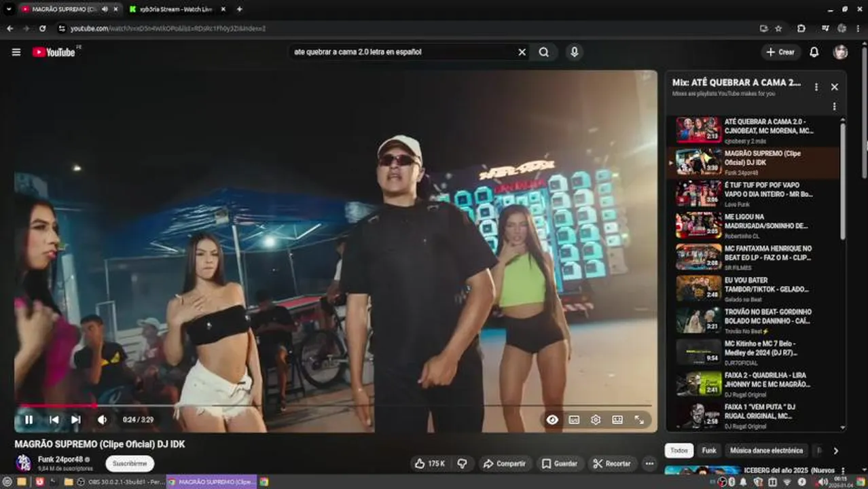Start voice search with the microphone

pos(575,52)
